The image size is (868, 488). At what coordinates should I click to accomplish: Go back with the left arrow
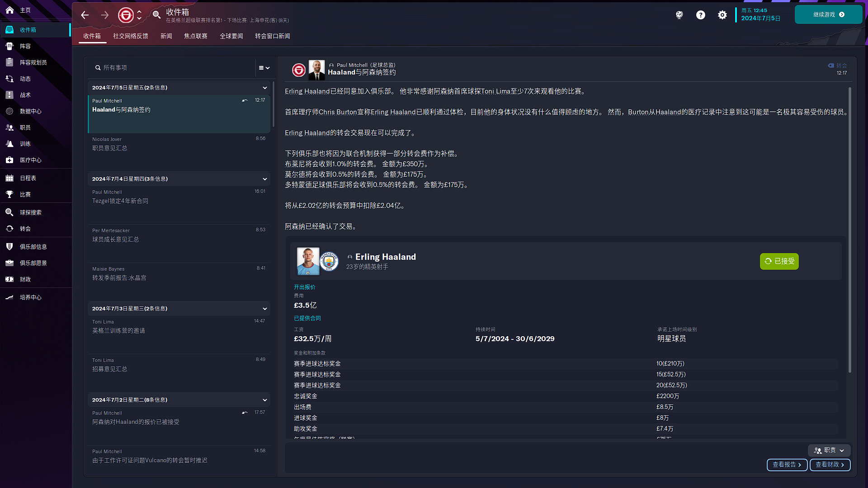point(85,15)
